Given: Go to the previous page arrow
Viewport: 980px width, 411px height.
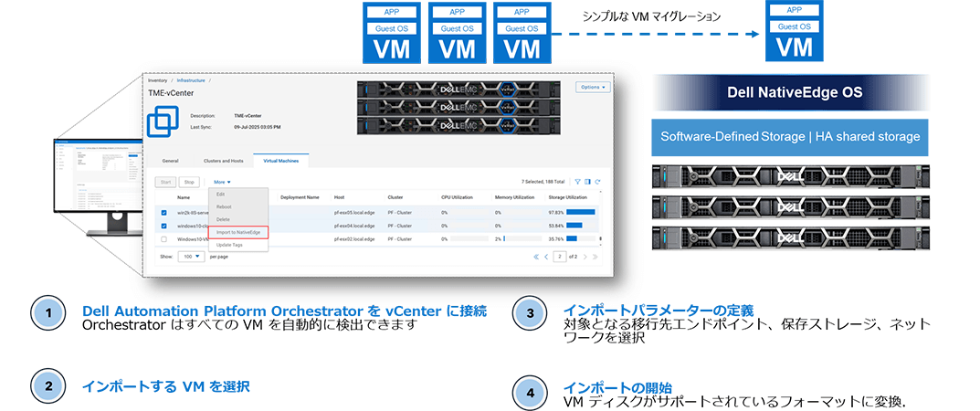Looking at the screenshot, I should (x=547, y=257).
